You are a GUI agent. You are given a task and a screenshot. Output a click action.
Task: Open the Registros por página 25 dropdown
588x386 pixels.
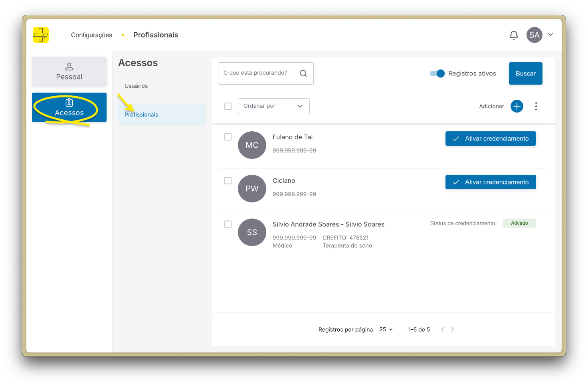click(386, 329)
